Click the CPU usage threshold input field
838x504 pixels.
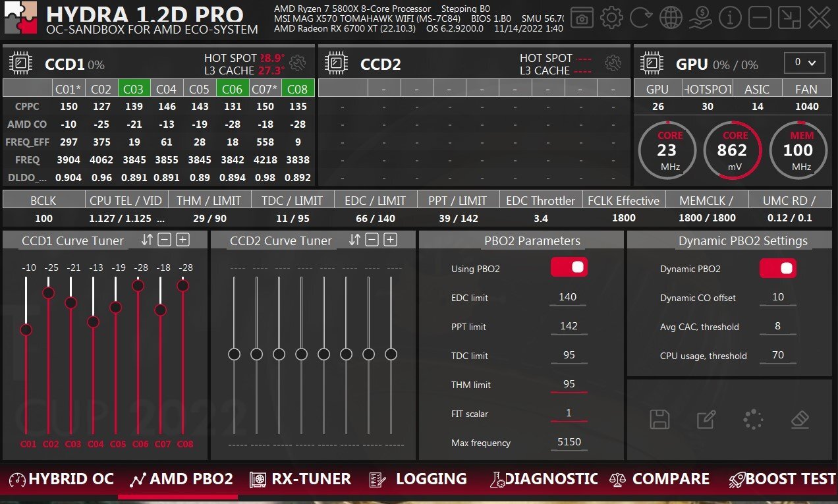click(x=778, y=356)
